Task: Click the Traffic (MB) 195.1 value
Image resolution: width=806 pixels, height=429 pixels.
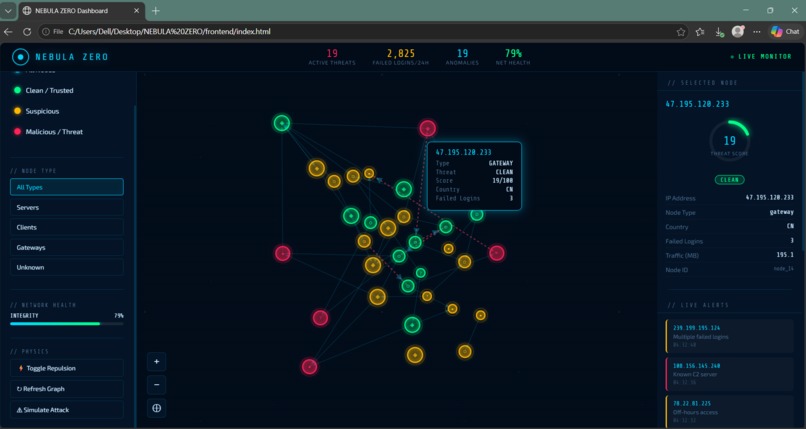Action: coord(785,255)
